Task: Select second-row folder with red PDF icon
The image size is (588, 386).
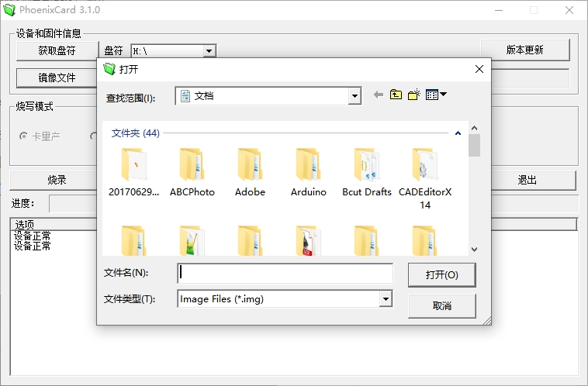Action: (309, 240)
